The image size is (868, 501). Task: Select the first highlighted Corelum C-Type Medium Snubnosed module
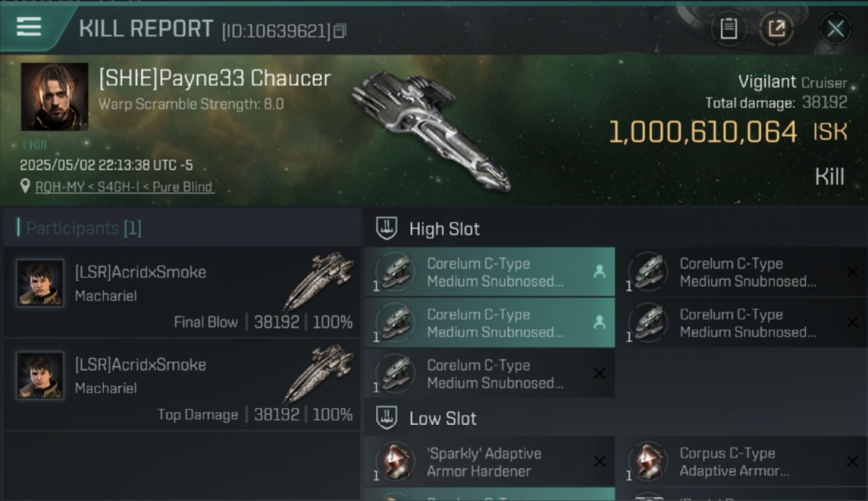pyautogui.click(x=489, y=272)
